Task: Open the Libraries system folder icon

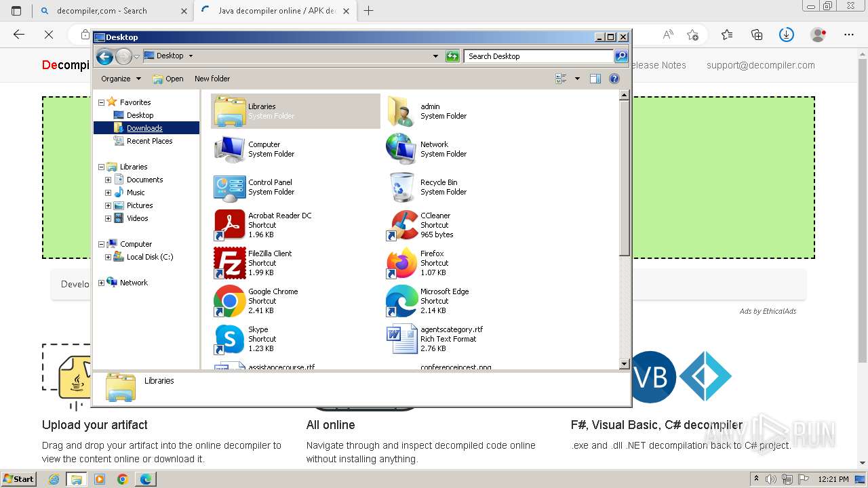Action: pyautogui.click(x=230, y=111)
